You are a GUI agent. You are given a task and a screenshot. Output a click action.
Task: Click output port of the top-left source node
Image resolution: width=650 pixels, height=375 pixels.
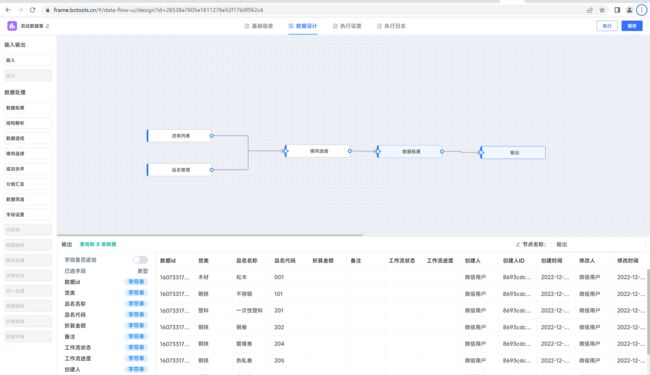coord(211,135)
